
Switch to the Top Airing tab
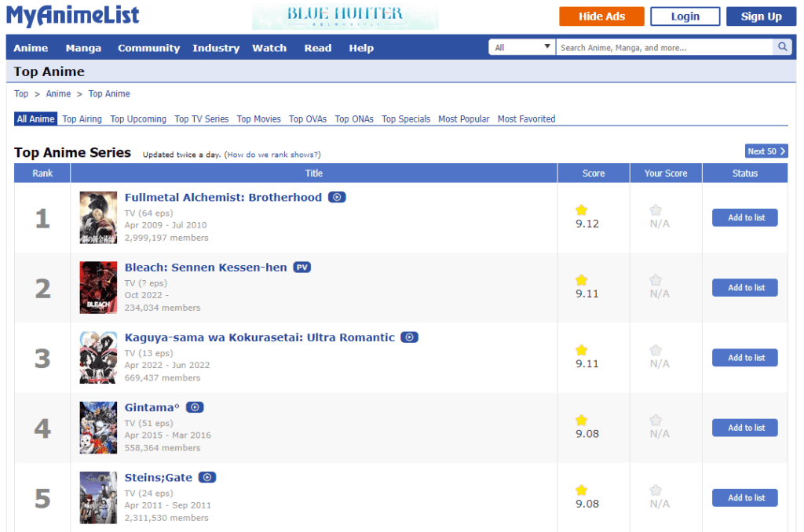pyautogui.click(x=82, y=119)
